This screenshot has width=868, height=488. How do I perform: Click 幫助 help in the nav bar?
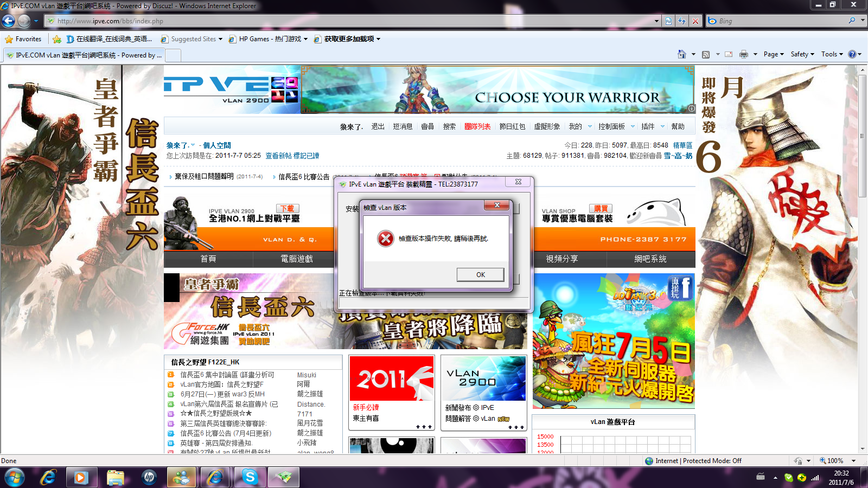tap(678, 126)
